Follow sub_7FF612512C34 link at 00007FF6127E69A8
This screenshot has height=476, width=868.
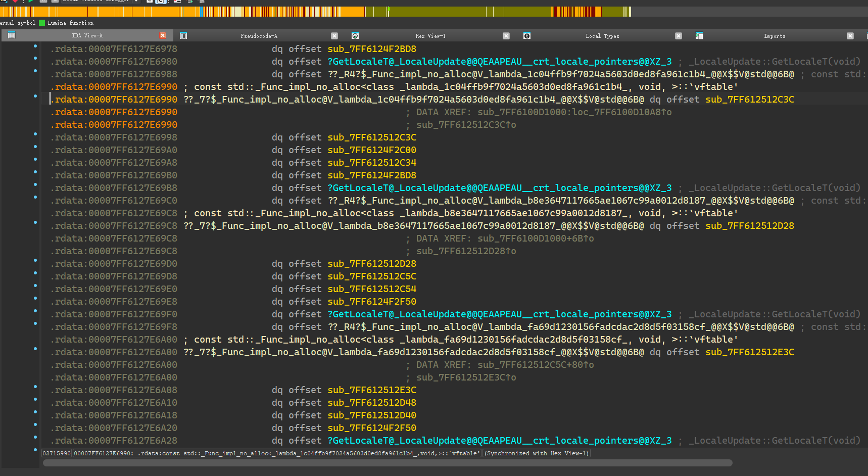coord(372,163)
